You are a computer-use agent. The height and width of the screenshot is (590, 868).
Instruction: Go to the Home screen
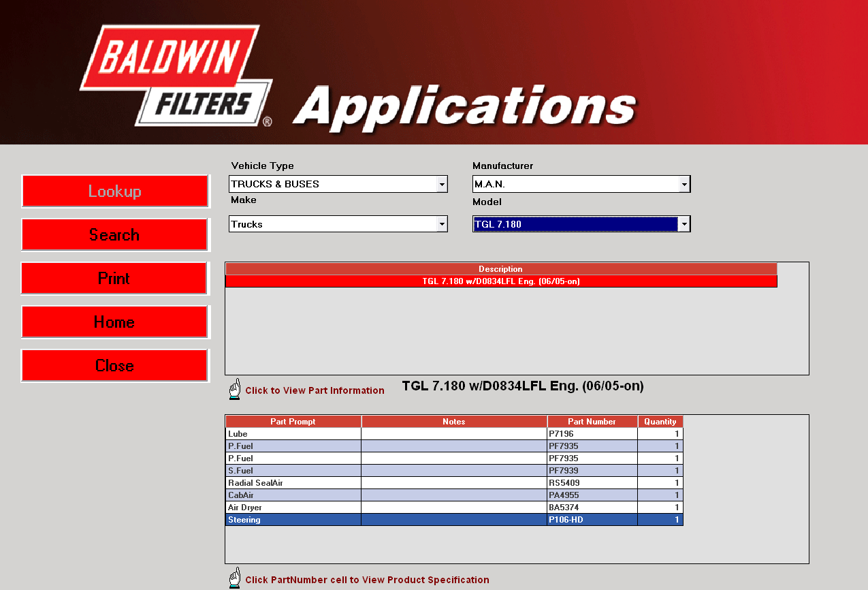point(114,322)
